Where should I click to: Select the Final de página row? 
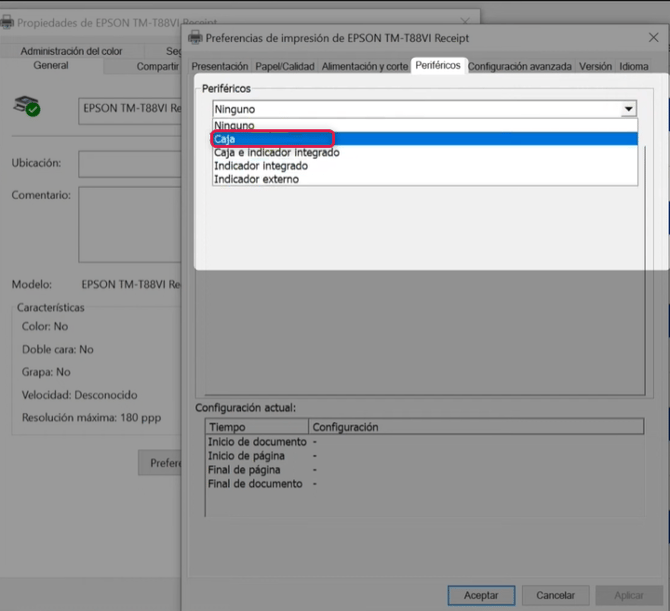click(x=425, y=470)
